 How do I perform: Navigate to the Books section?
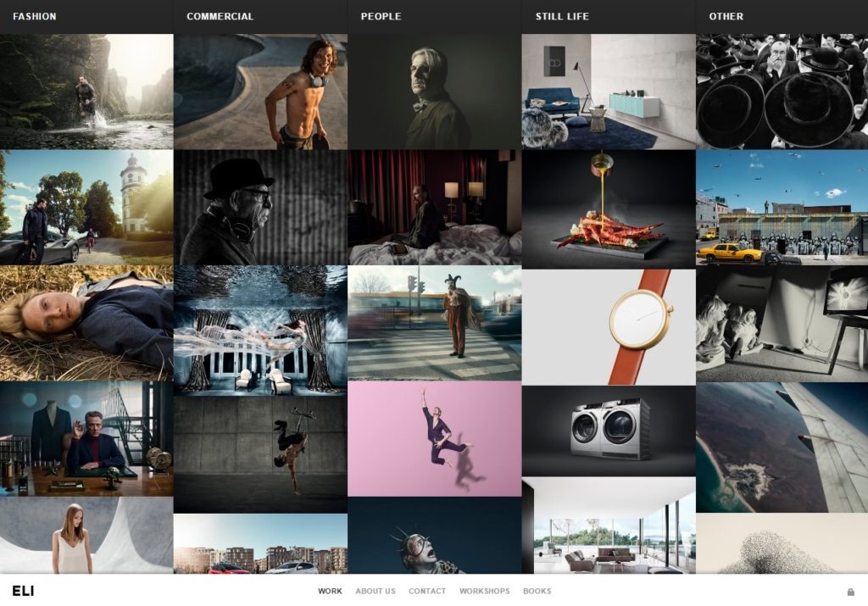(537, 592)
